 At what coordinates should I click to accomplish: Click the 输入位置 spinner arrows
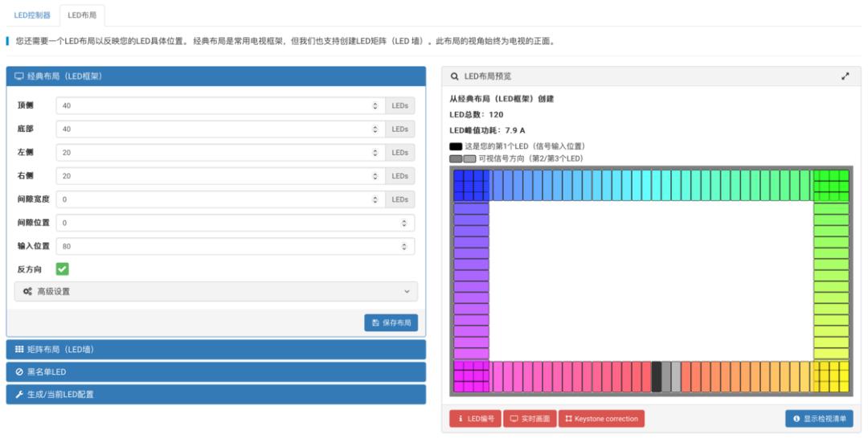point(403,247)
